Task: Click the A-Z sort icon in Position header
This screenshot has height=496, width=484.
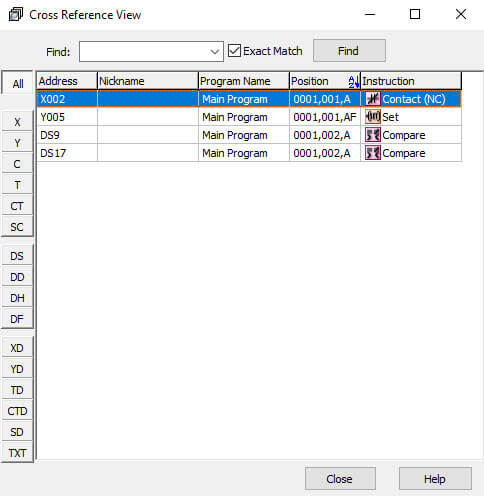Action: coord(354,81)
